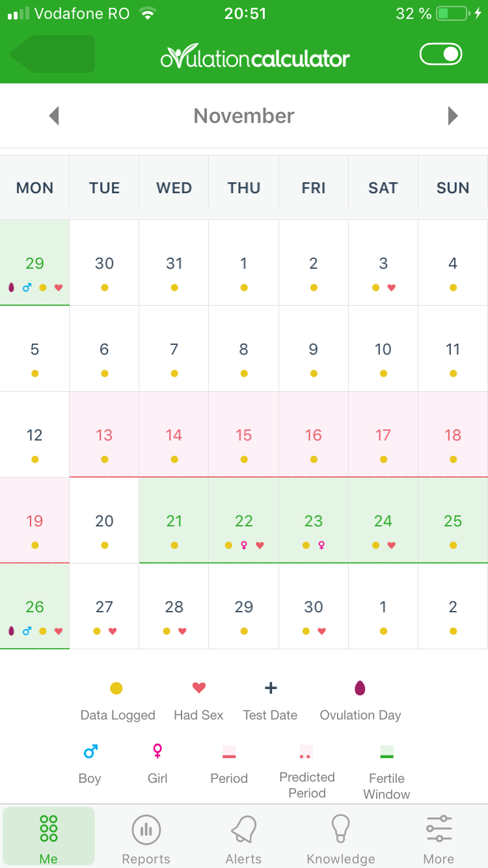Select November 22 on the calendar

[x=244, y=521]
